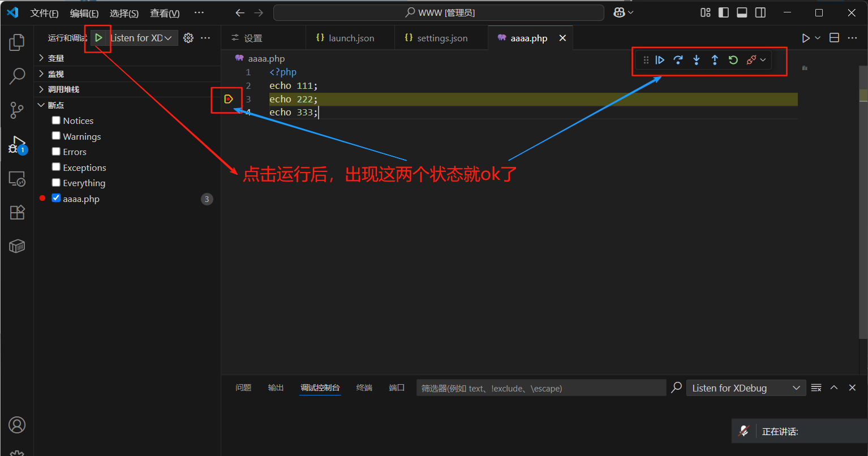Open editor more actions ellipsis

[852, 38]
